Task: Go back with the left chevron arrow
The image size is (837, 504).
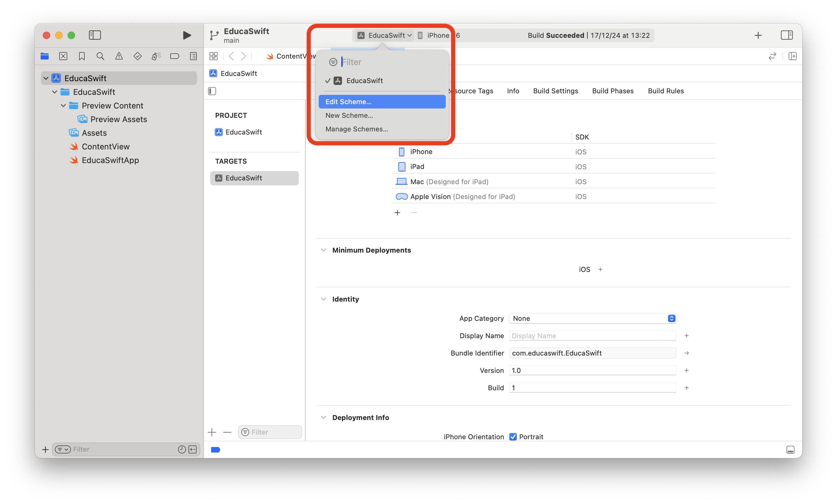Action: click(231, 56)
